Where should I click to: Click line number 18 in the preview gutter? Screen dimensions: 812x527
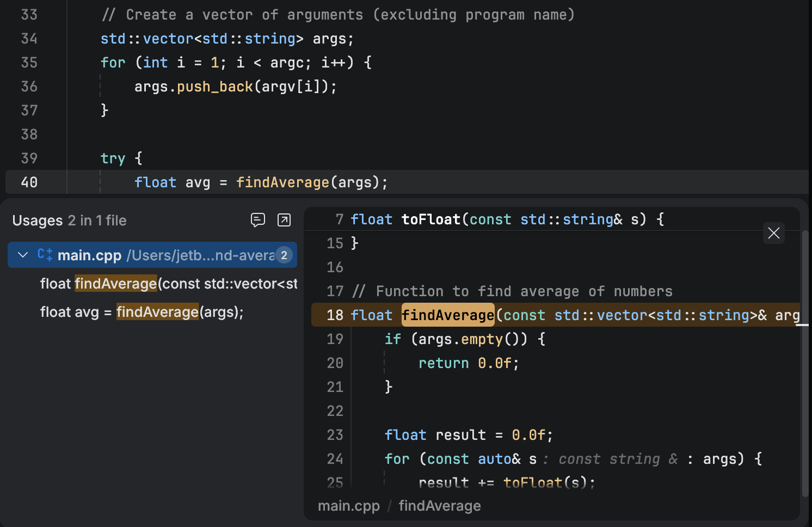point(335,315)
